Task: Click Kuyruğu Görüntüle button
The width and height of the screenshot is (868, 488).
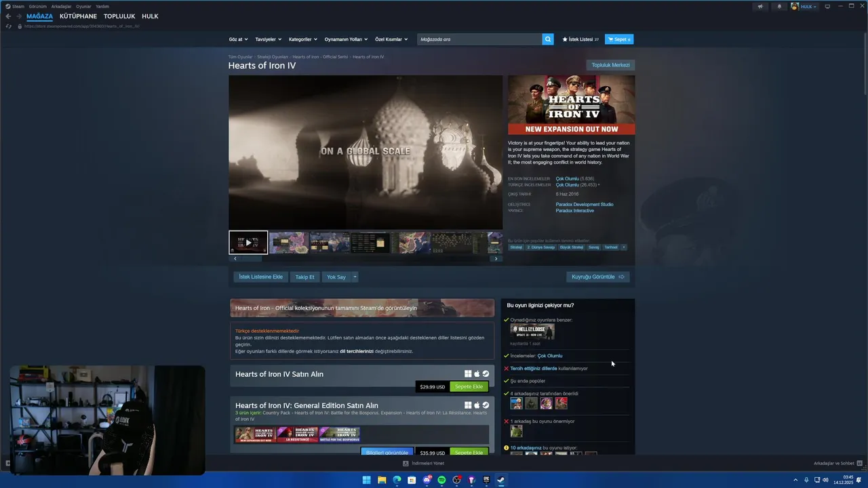Action: point(598,277)
